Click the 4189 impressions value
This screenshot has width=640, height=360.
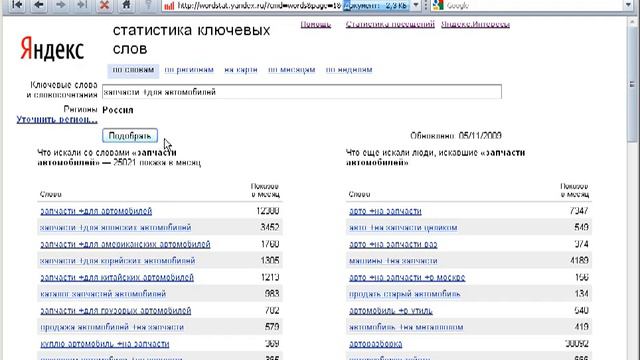(579, 260)
